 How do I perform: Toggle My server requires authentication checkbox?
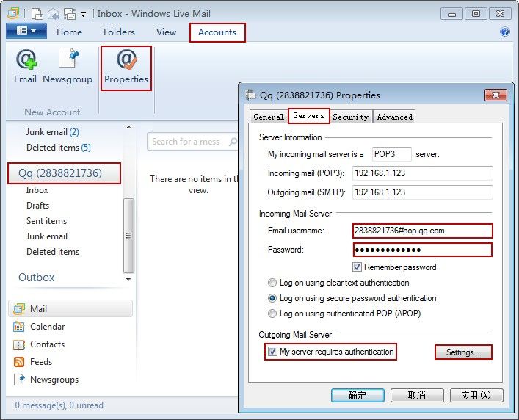coord(272,352)
